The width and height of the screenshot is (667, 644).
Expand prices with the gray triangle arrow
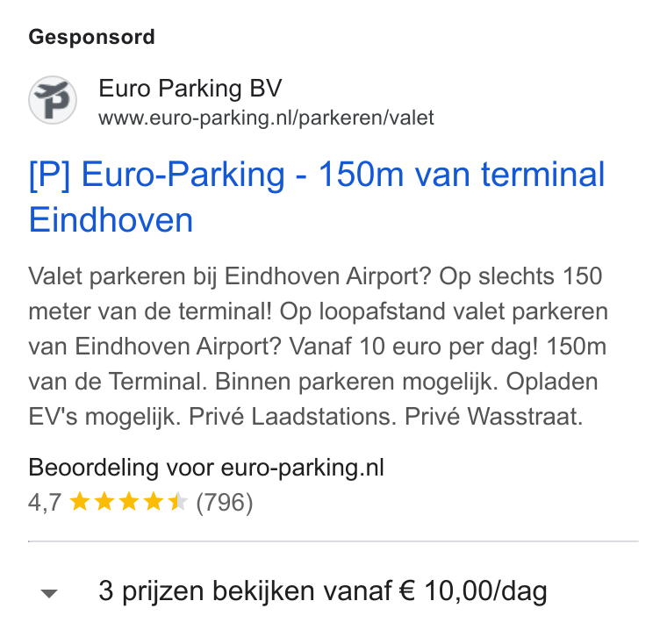tap(49, 593)
